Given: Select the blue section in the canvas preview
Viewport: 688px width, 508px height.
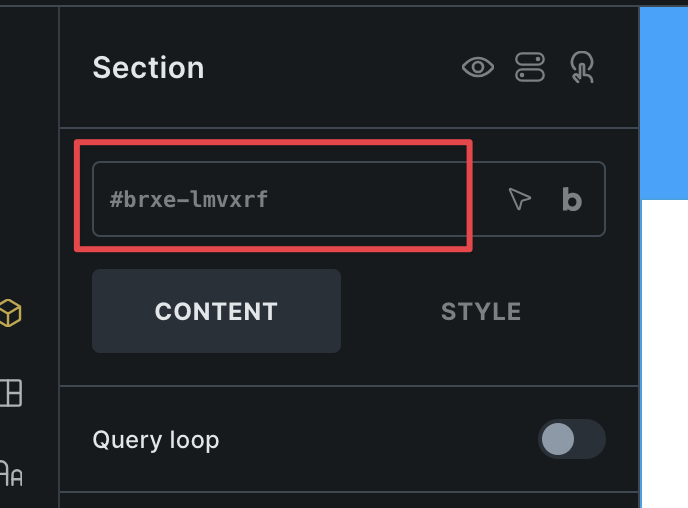Looking at the screenshot, I should click(x=664, y=103).
